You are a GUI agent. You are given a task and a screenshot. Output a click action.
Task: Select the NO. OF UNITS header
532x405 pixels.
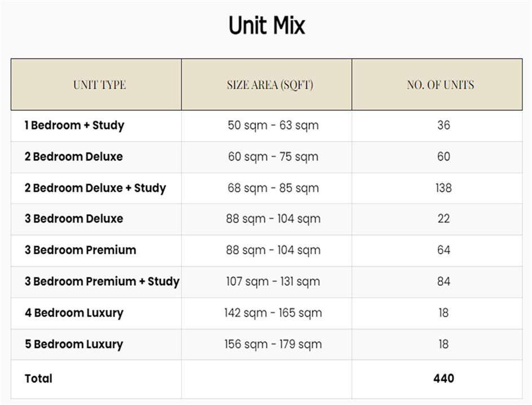pos(440,85)
